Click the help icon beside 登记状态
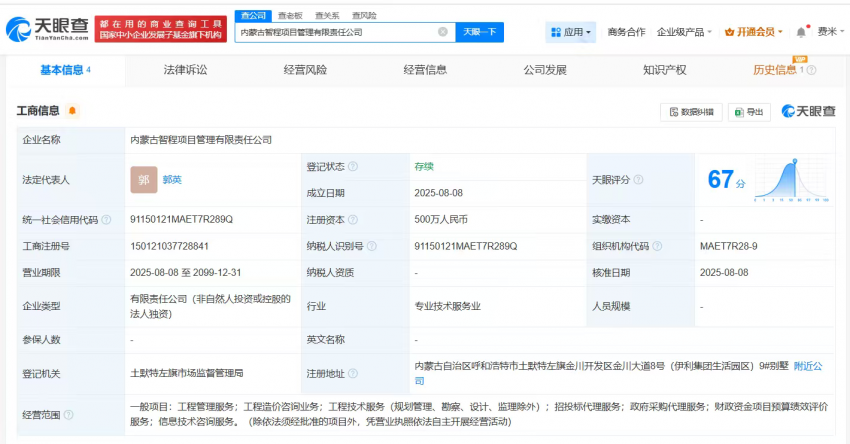Screen dimensions: 850x444 352,166
